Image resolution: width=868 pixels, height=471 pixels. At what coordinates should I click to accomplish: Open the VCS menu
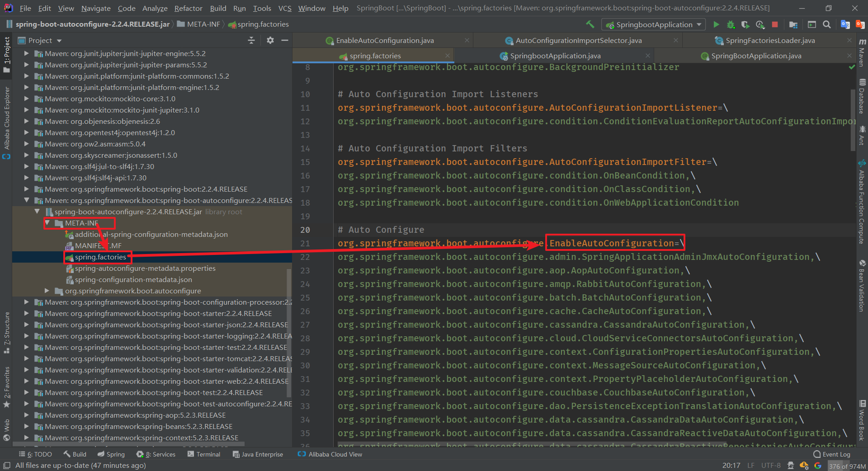coord(285,8)
